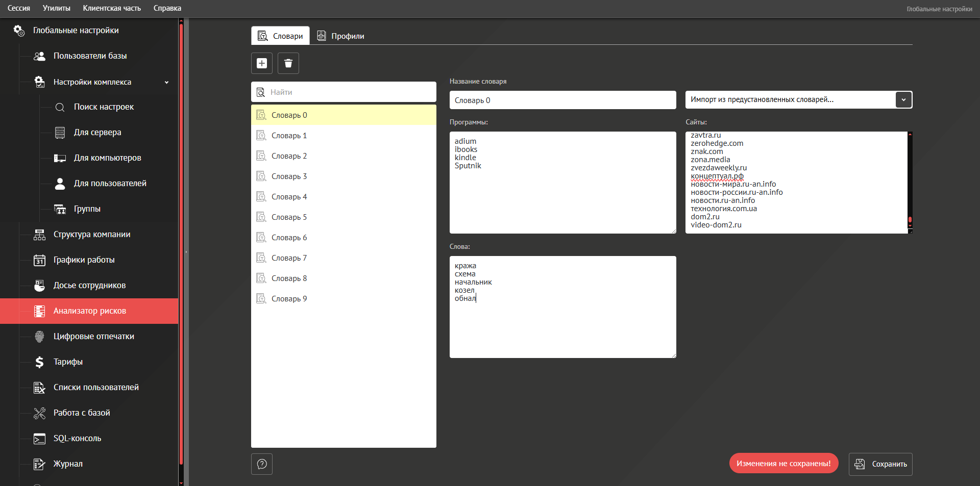Open Тарифы dollar sign item
Viewport: 980px width, 486px height.
68,362
